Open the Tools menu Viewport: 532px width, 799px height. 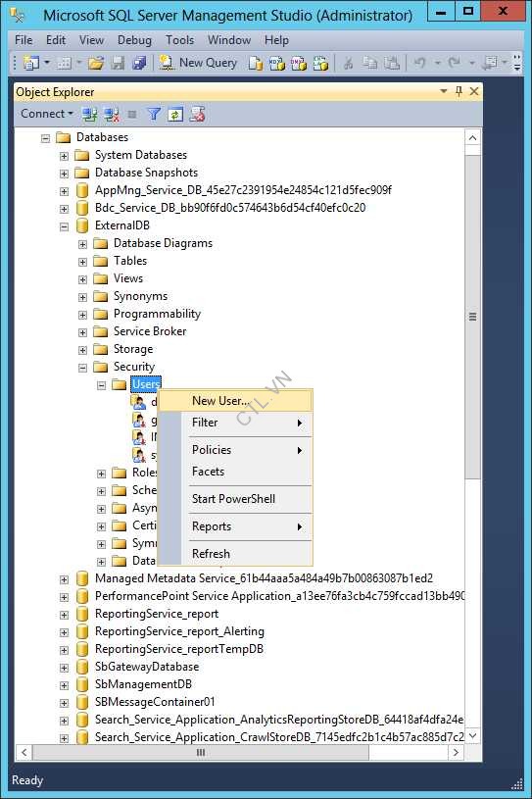[x=179, y=40]
